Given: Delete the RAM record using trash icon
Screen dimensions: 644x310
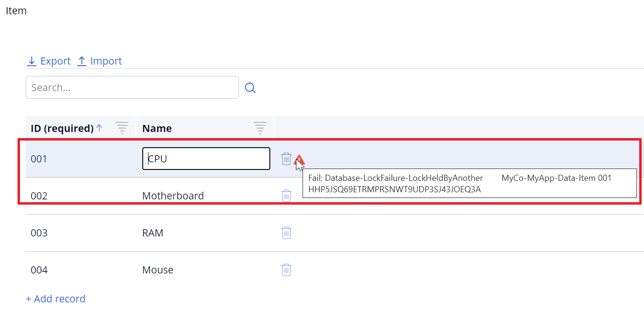Looking at the screenshot, I should click(286, 233).
